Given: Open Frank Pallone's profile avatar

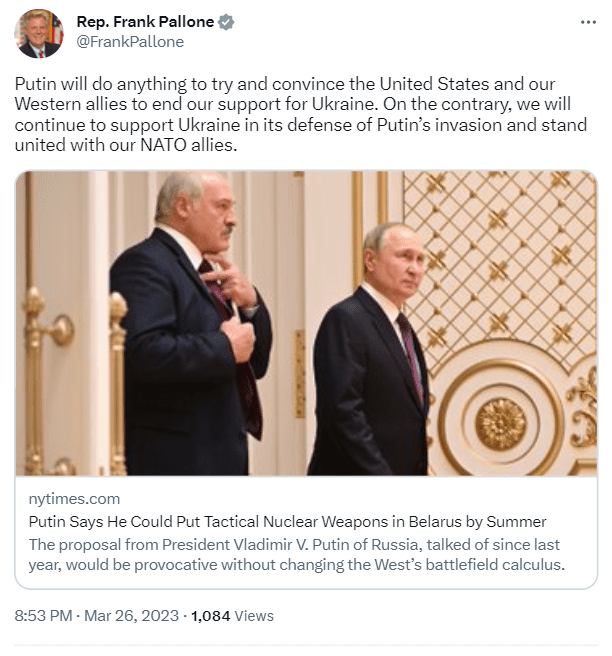Looking at the screenshot, I should [39, 33].
